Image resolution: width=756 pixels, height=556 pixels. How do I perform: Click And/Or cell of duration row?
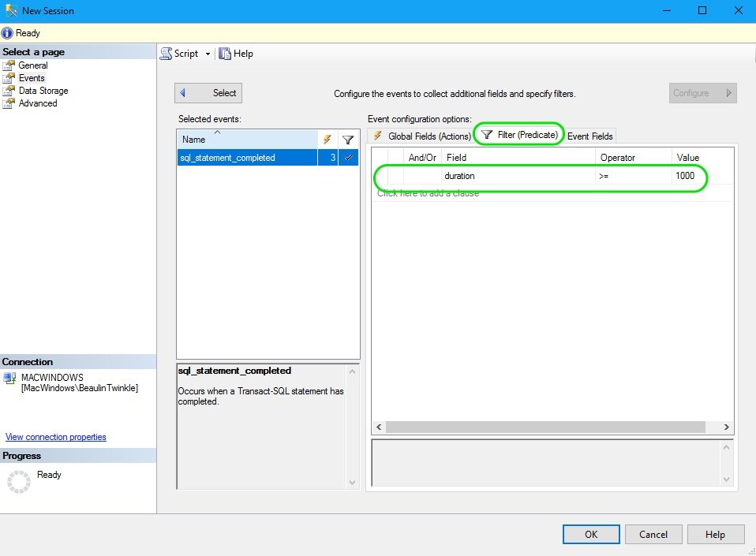[x=422, y=176]
